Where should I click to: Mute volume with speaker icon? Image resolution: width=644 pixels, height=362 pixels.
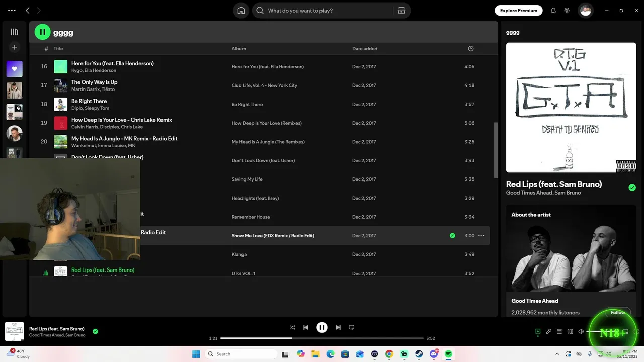pyautogui.click(x=581, y=332)
